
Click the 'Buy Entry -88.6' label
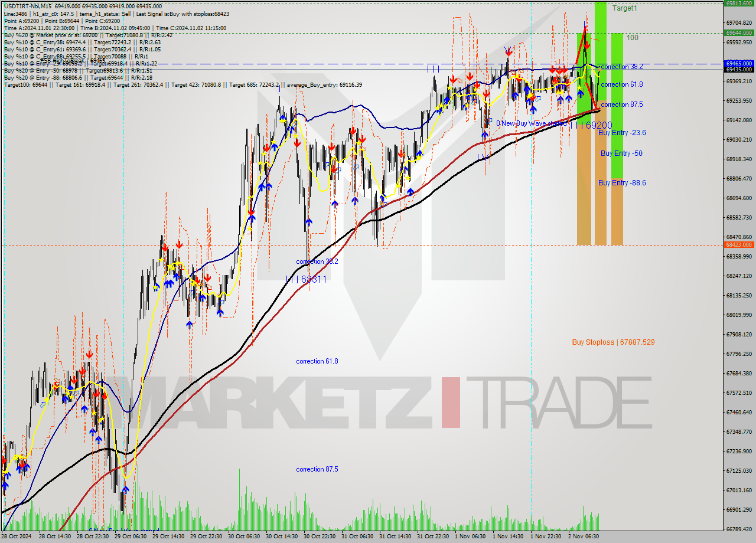click(622, 183)
